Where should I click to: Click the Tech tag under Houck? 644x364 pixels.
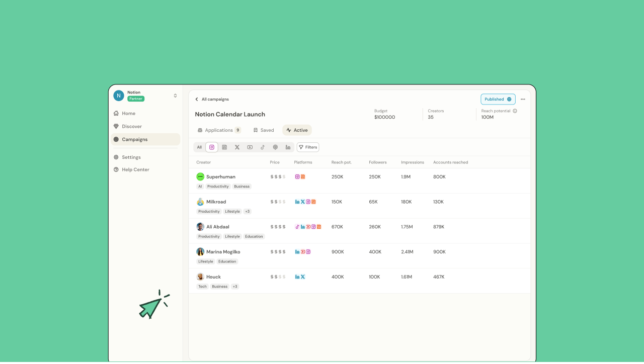pos(202,287)
